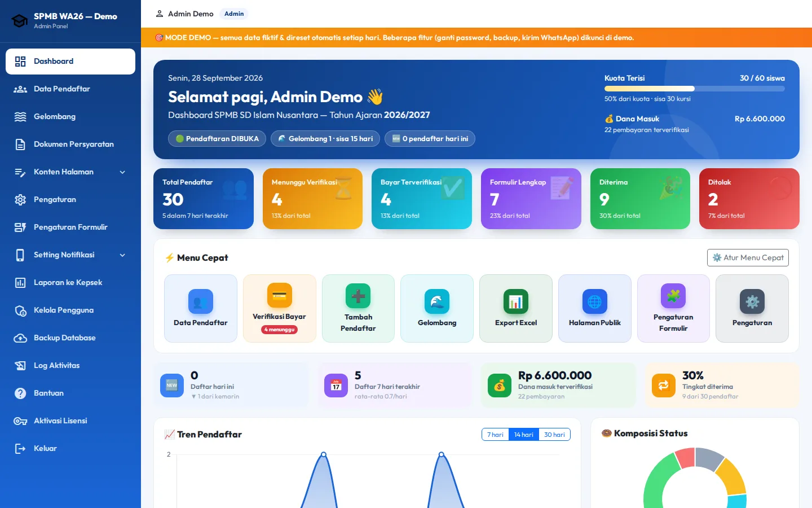
Task: Click the Kuota Terisi progress bar
Action: (695, 89)
